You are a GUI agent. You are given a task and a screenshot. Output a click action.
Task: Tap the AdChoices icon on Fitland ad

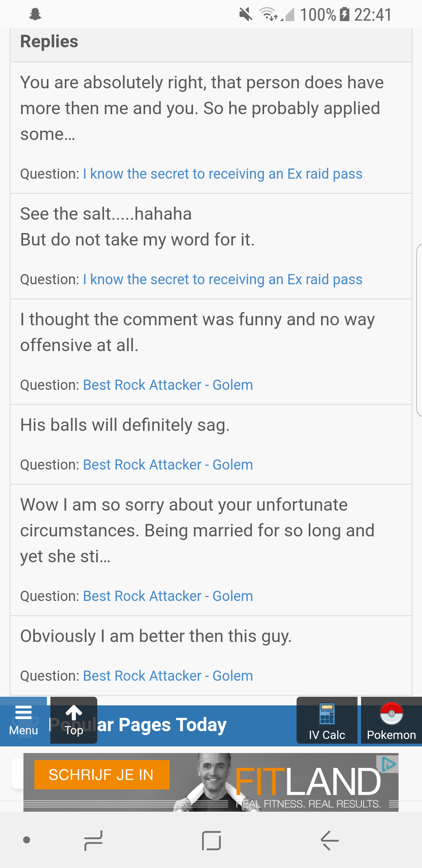coord(388,764)
